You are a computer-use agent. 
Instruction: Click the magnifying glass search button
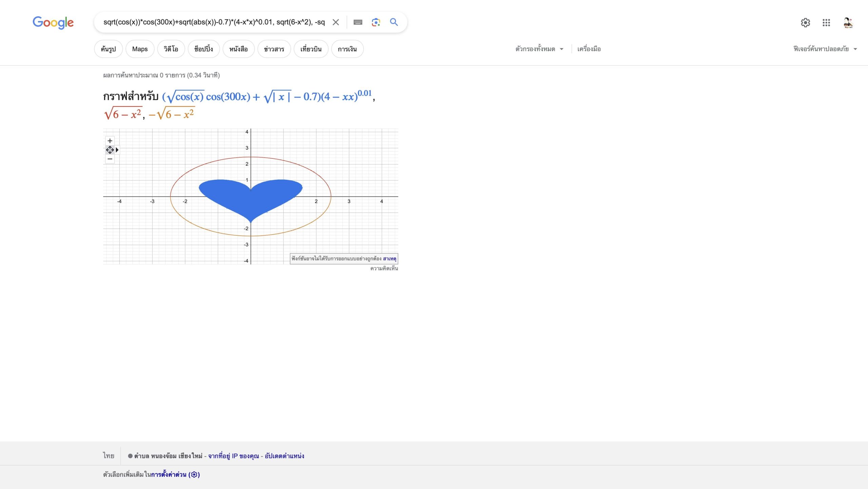[x=394, y=22]
